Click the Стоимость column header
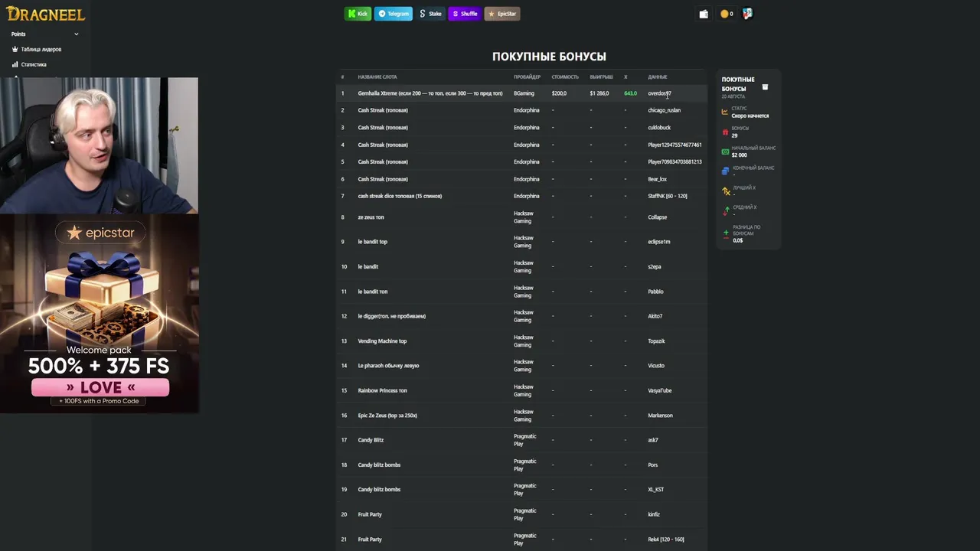Image resolution: width=980 pixels, height=551 pixels. (x=565, y=77)
